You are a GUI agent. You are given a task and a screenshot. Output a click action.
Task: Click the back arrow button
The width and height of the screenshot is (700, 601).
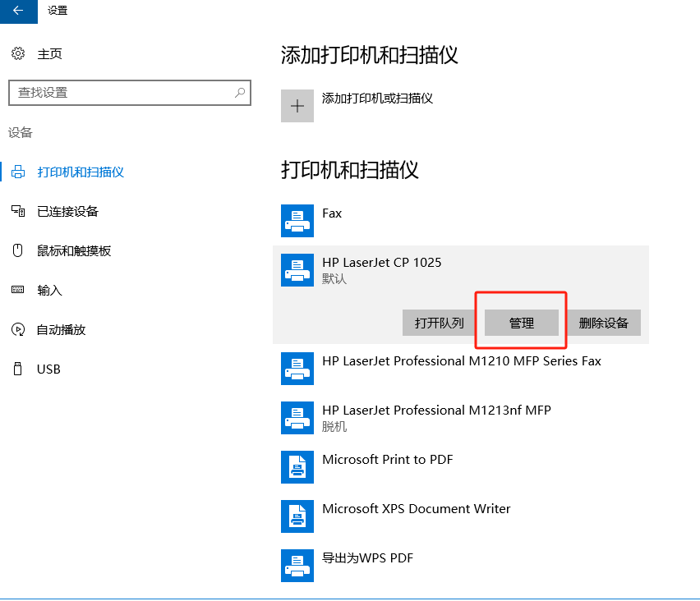tap(18, 11)
